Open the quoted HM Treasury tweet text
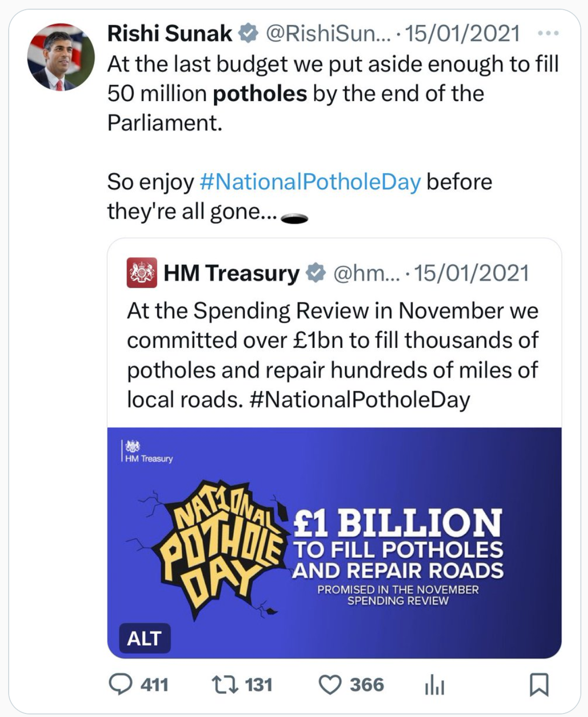The width and height of the screenshot is (588, 717). 332,355
